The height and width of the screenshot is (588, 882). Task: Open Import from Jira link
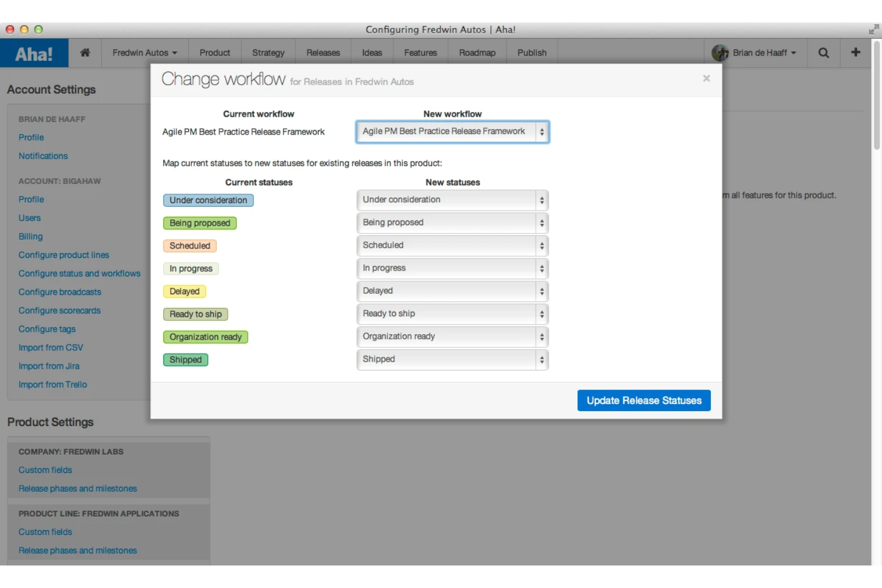pos(49,366)
